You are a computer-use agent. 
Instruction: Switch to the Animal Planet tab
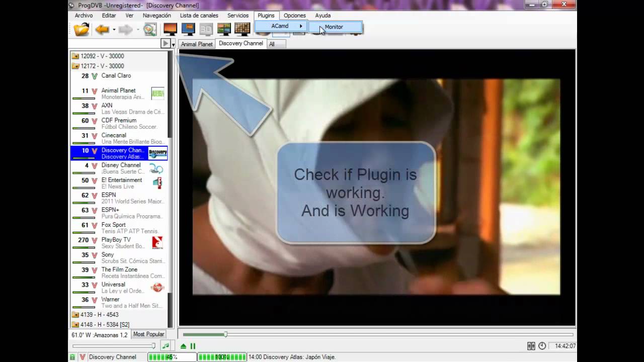coord(197,44)
